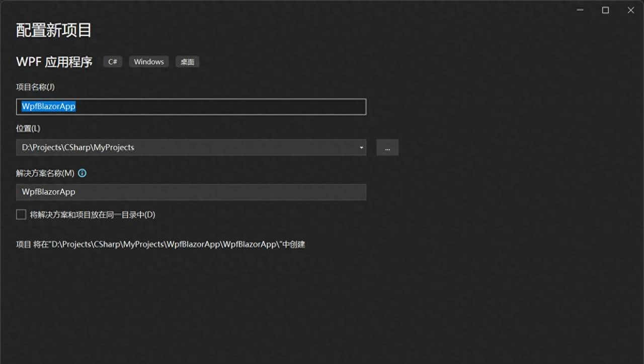Open the folder browser with the ... button

click(387, 147)
